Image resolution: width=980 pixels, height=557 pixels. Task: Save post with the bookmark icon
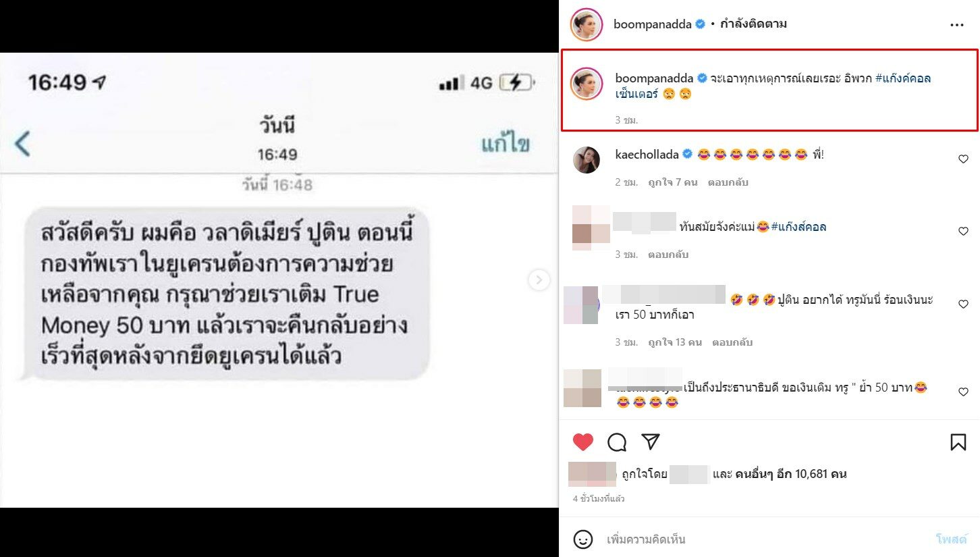click(958, 442)
